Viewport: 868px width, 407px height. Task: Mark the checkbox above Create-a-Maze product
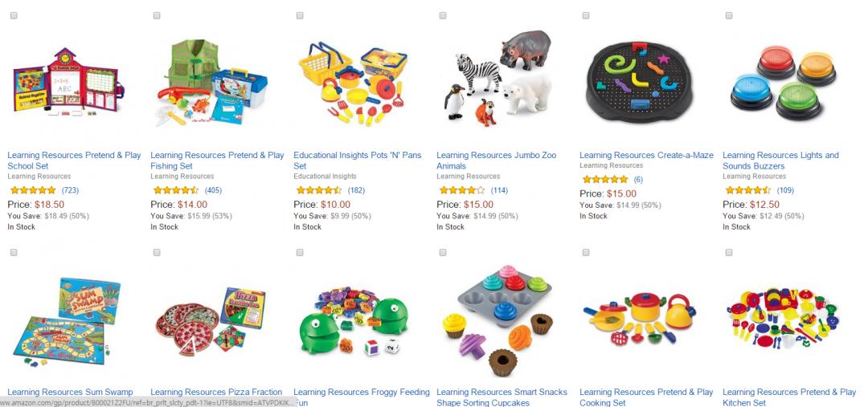point(586,15)
